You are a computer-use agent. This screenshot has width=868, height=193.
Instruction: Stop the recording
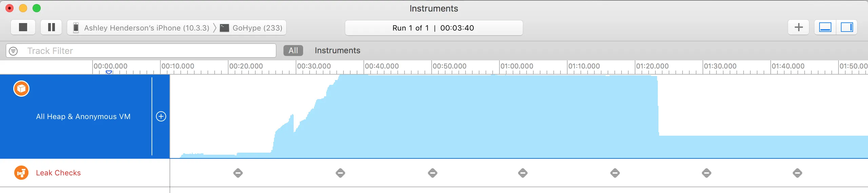click(23, 27)
